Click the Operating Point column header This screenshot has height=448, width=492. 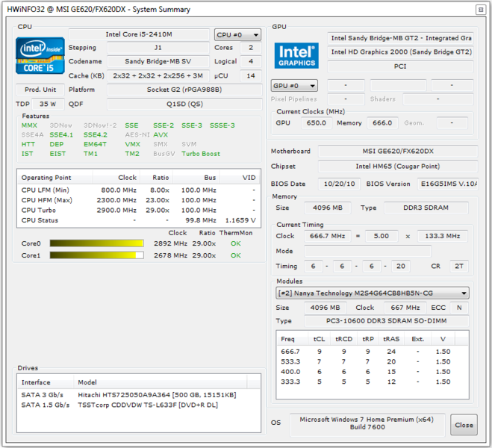click(x=55, y=178)
